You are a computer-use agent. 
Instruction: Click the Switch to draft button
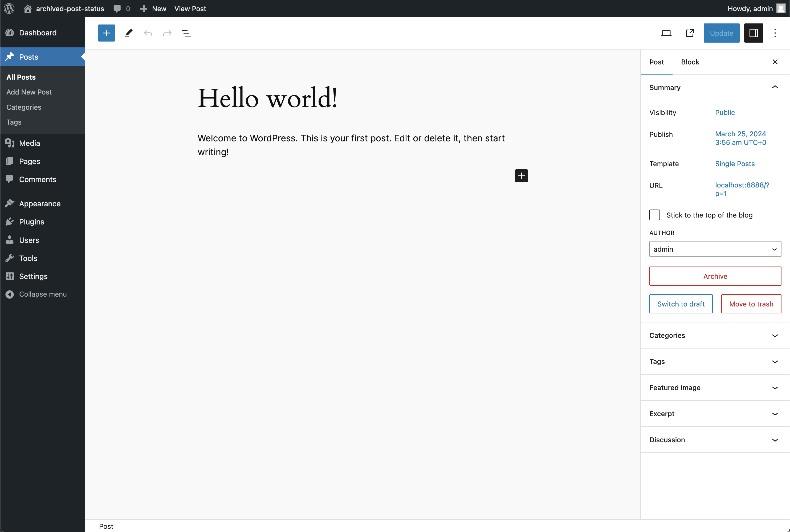pyautogui.click(x=681, y=304)
